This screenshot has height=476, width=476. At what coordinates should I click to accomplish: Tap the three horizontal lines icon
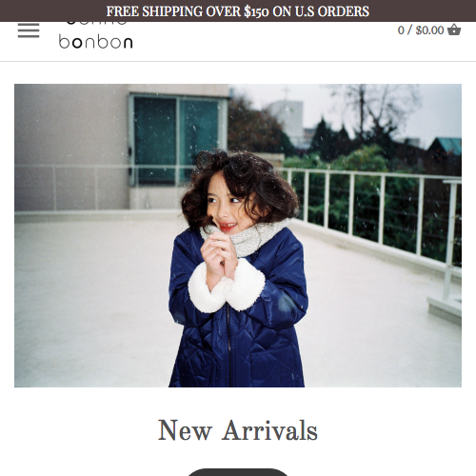tap(29, 30)
